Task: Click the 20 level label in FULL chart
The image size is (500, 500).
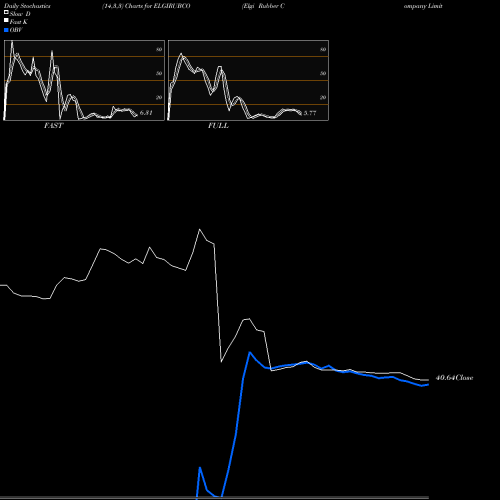Action: click(323, 97)
